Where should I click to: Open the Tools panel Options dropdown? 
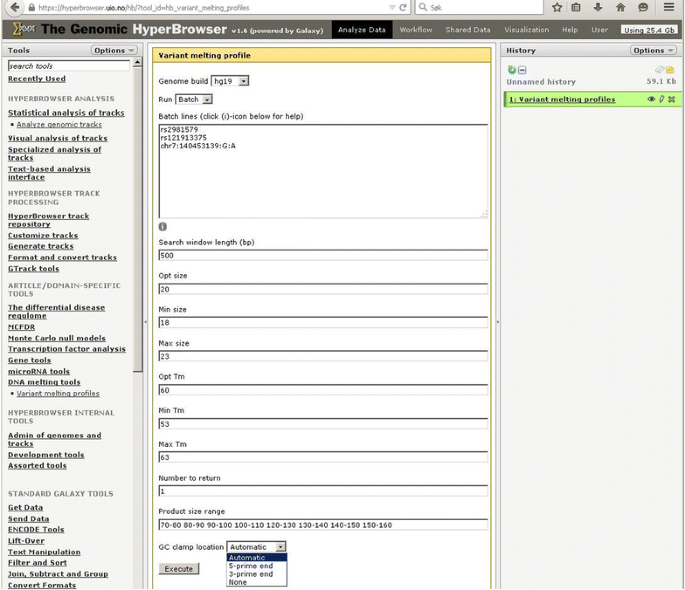(x=114, y=50)
